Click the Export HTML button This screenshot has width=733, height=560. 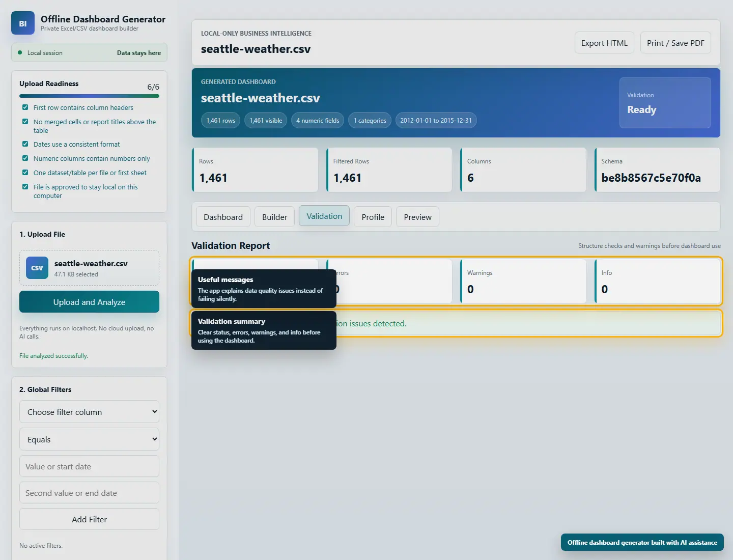pyautogui.click(x=604, y=43)
